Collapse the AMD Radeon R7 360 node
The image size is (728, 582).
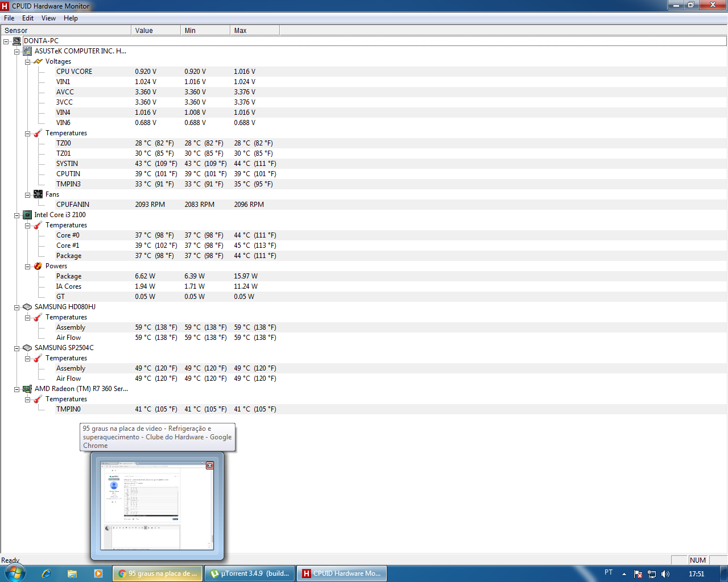16,389
